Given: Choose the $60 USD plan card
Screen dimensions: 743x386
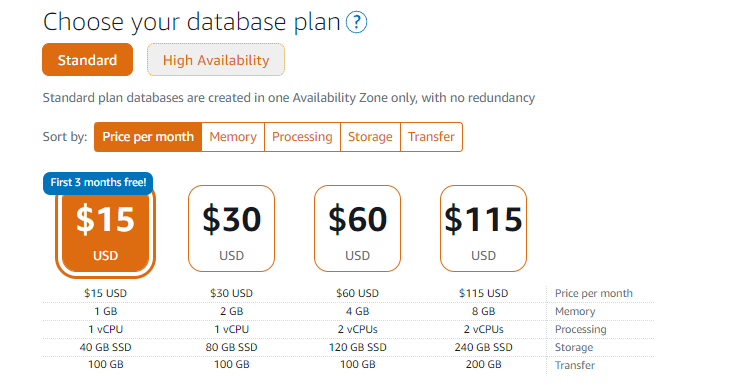Looking at the screenshot, I should [357, 228].
